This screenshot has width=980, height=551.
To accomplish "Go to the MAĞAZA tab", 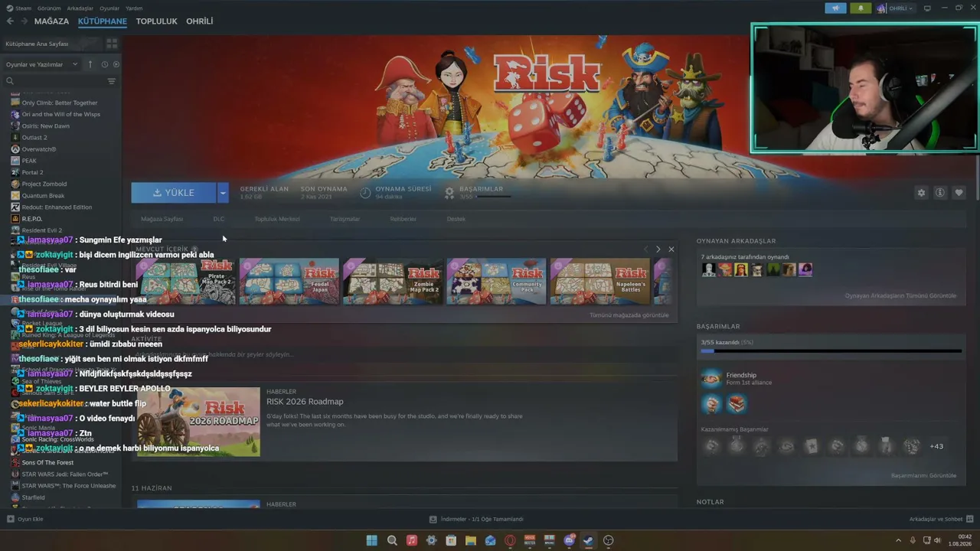I will pyautogui.click(x=51, y=21).
